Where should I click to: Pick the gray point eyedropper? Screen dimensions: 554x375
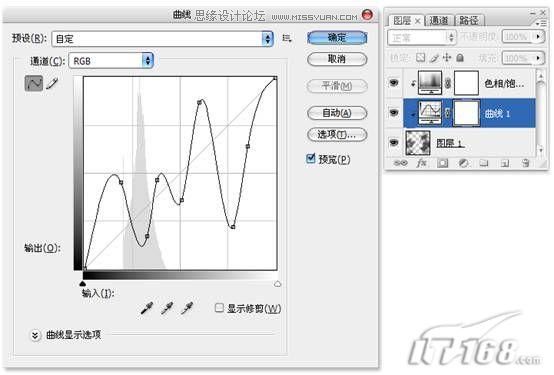tap(167, 308)
